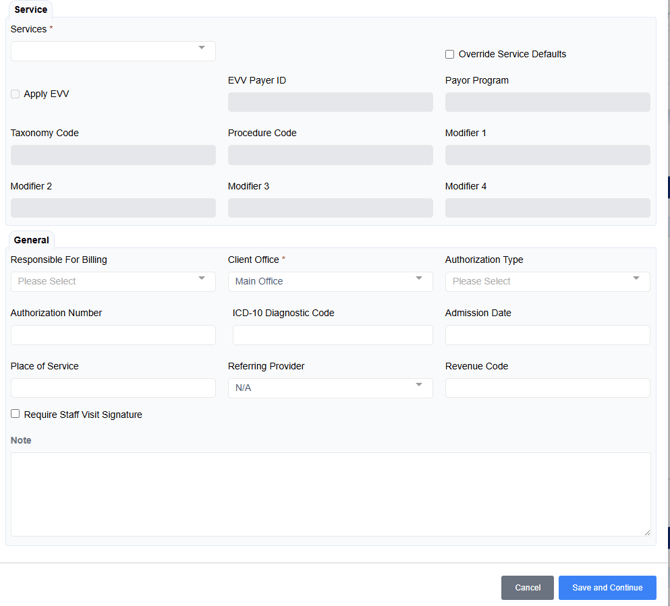670x606 pixels.
Task: Click Save and Continue button
Action: [x=607, y=587]
